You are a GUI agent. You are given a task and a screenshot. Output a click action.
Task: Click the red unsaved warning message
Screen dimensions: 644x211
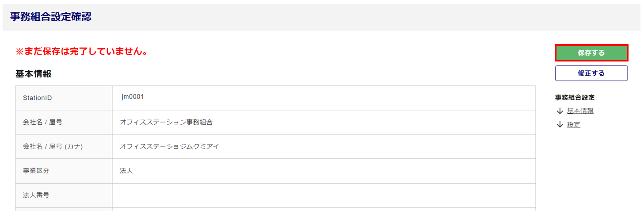[x=81, y=52]
